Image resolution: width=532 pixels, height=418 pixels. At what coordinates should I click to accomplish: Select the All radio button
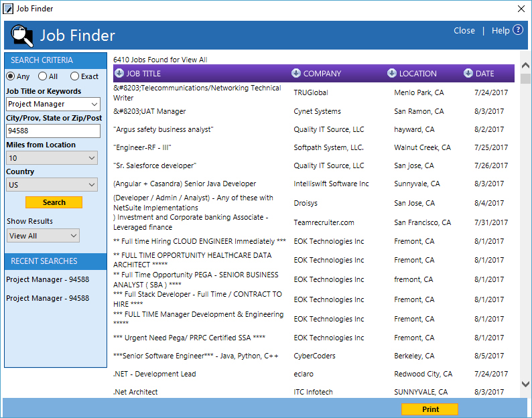pos(42,76)
